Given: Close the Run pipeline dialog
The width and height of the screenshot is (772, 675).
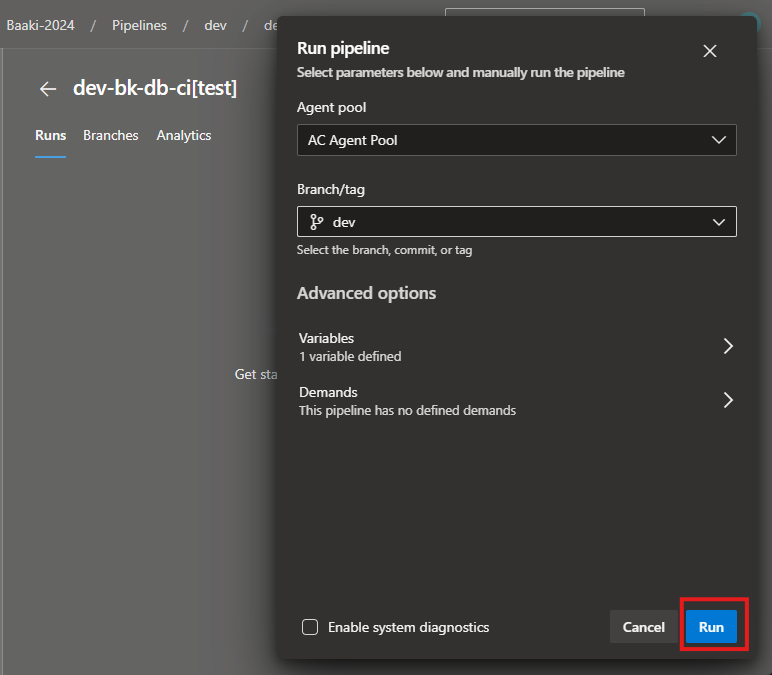Looking at the screenshot, I should click(x=709, y=51).
